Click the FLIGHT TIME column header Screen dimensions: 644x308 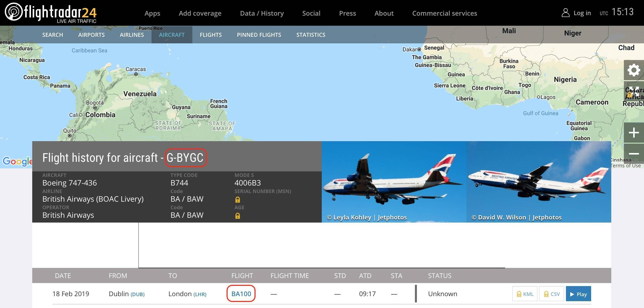[x=290, y=275]
